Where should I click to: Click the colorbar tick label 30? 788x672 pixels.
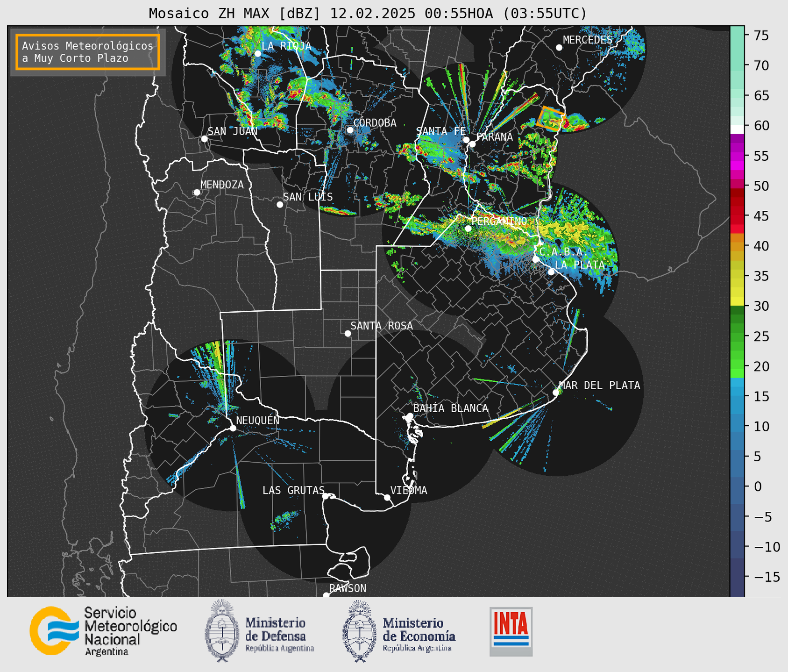click(761, 306)
